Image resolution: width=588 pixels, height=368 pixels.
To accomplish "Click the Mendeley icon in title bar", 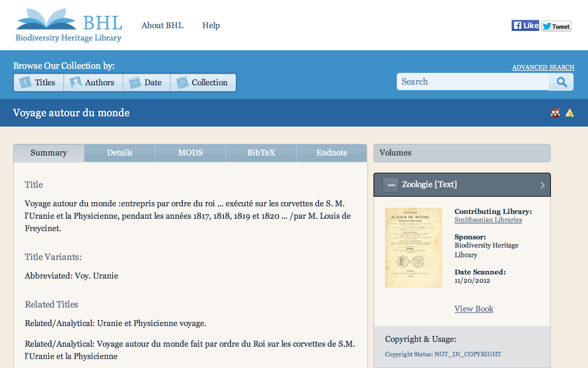I will point(555,113).
